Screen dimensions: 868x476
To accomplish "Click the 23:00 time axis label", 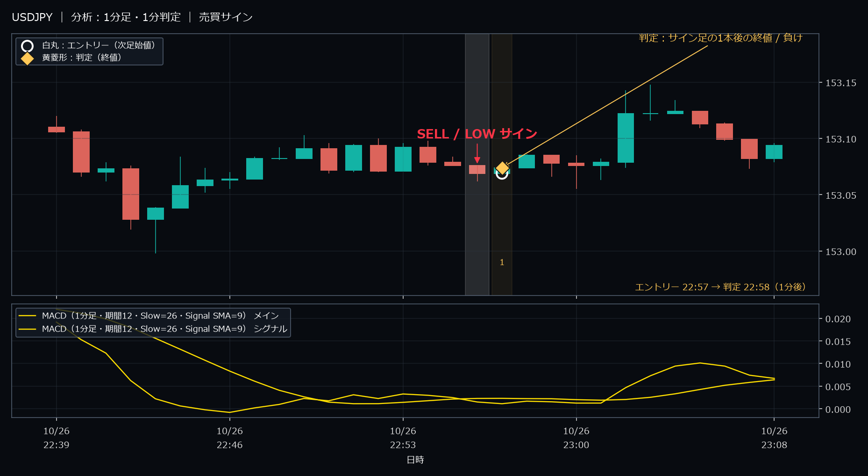I will (576, 438).
